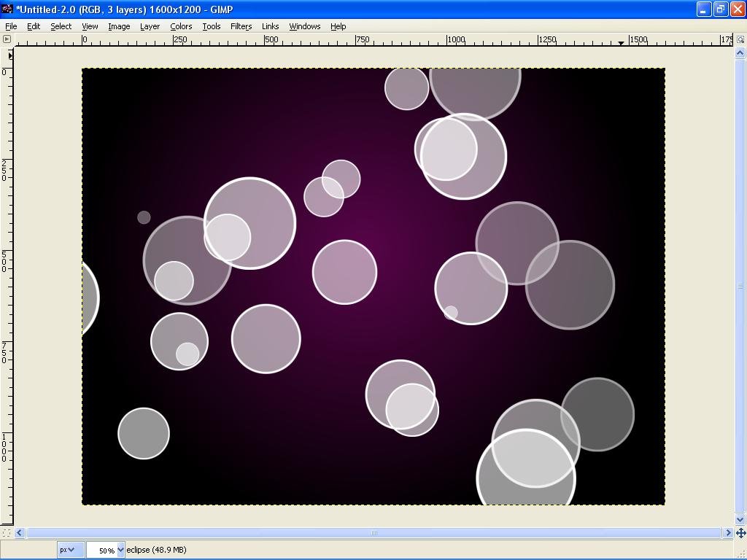
Task: Click the vertical scrollbar up arrow
Action: click(740, 53)
